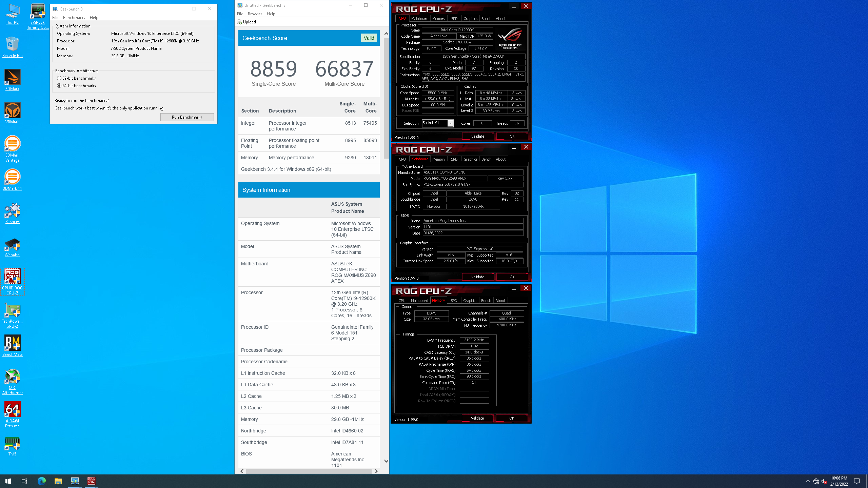Open Task View on the taskbar

tap(24, 481)
